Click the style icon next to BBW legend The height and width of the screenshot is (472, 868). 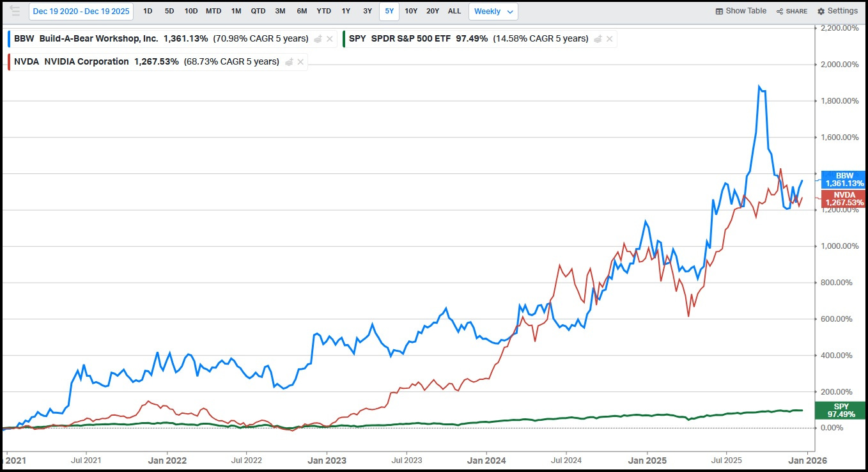pos(318,38)
